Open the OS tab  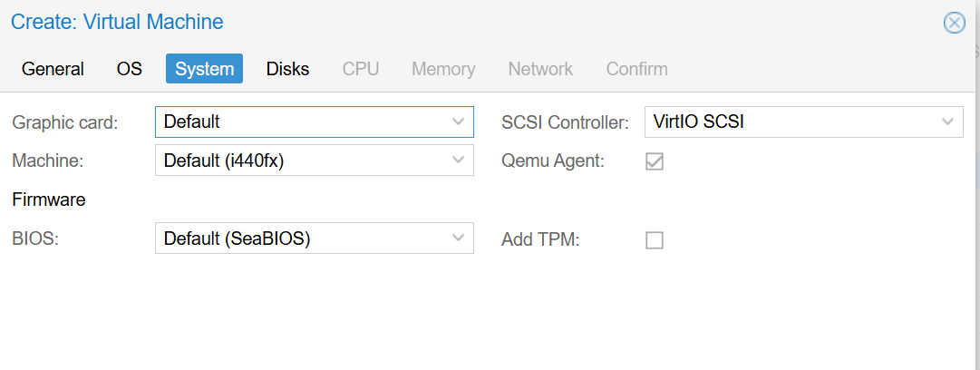tap(130, 69)
